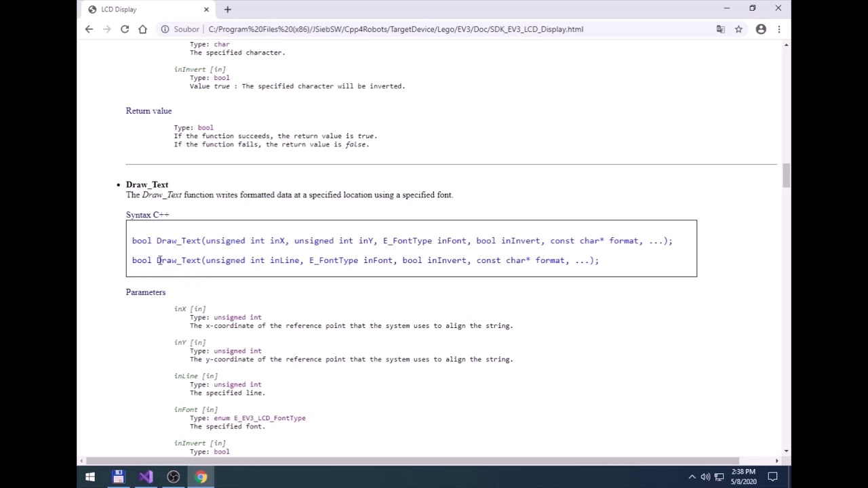This screenshot has width=868, height=488.
Task: Click 'The specified font.' description
Action: click(x=227, y=426)
